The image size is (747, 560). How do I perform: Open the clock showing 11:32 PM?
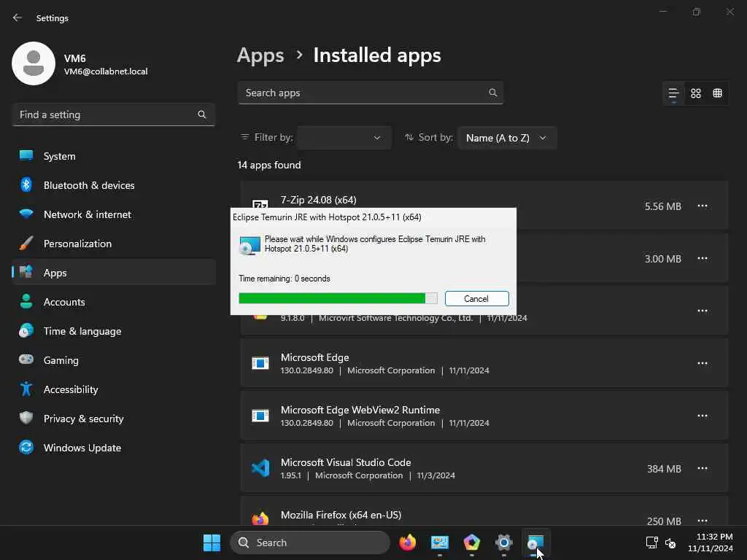(711, 542)
